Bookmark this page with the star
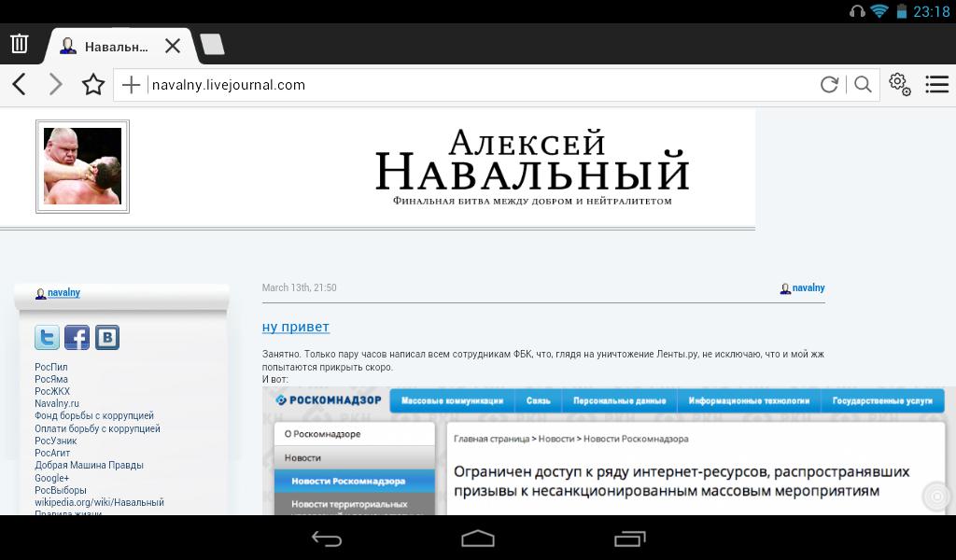The height and width of the screenshot is (560, 956). point(93,84)
